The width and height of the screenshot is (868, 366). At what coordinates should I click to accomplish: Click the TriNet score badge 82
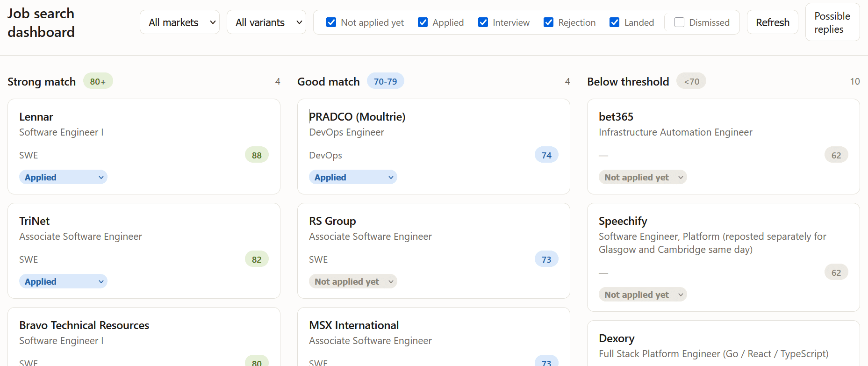click(x=257, y=259)
